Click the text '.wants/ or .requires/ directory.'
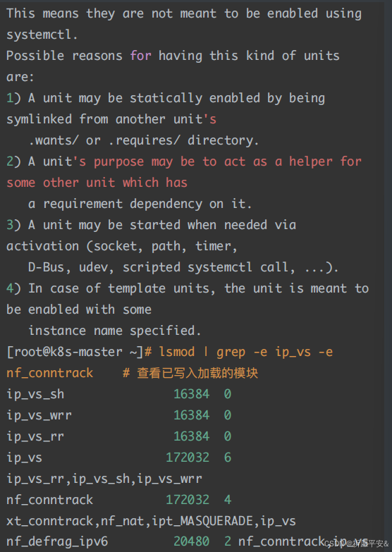Viewport: 392px width, 552px height. pos(144,140)
